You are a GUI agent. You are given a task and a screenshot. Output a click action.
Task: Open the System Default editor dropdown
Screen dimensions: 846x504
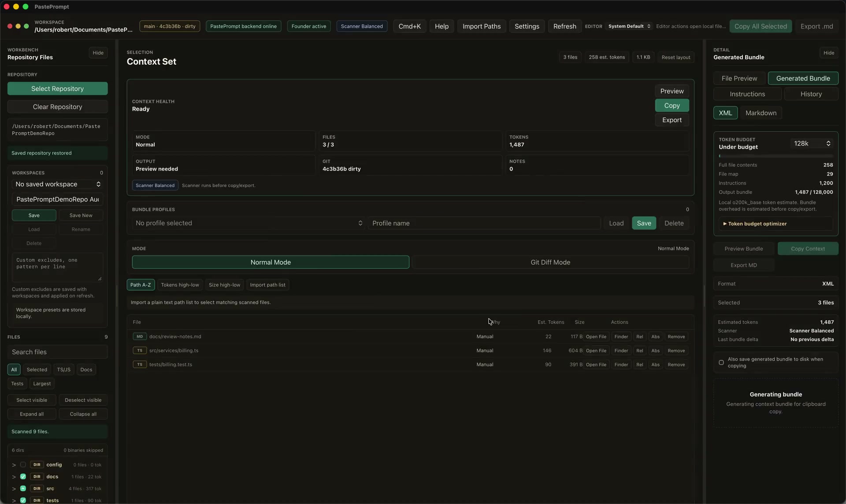point(629,26)
